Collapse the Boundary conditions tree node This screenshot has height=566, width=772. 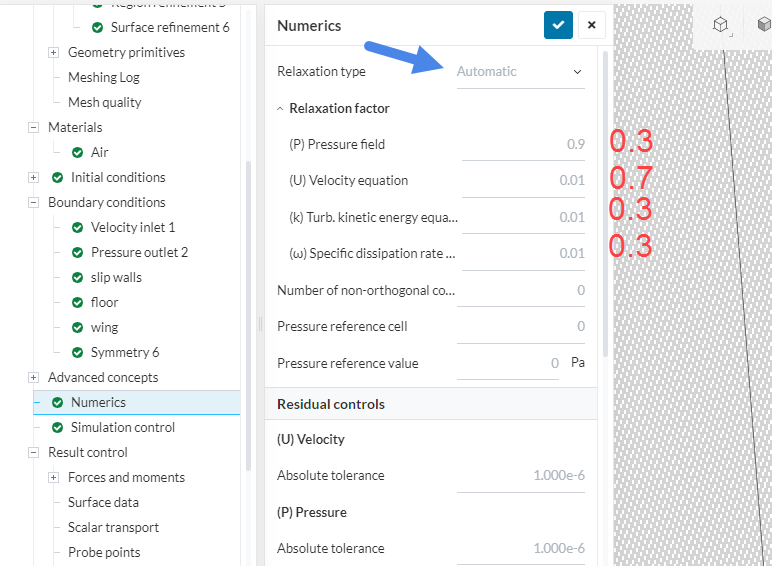34,202
